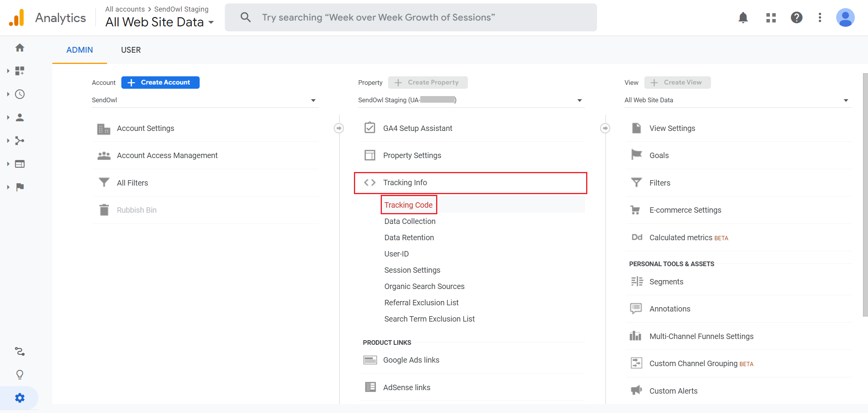Expand the Audience reports section

click(x=20, y=117)
